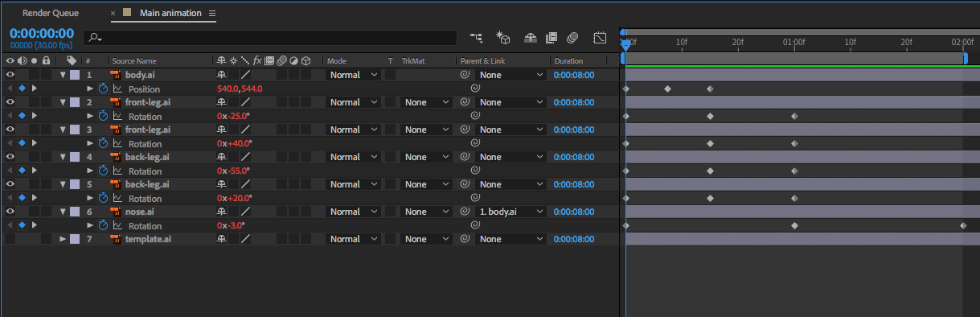Select the last nose.ai keyframe near 02:00f
Viewport: 980px width, 317px height.
(963, 225)
